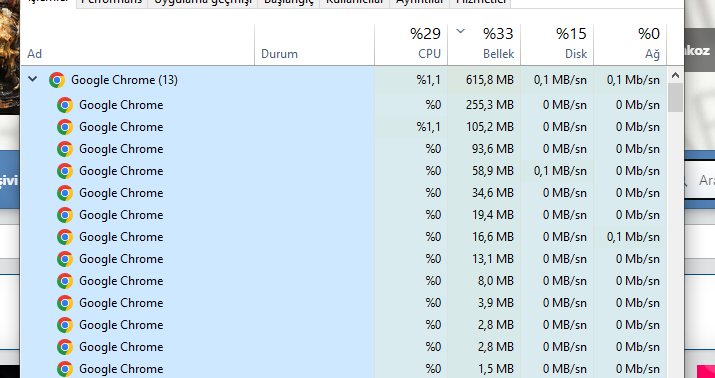Select Chrome icon on the 16,6 MB row
Image resolution: width=715 pixels, height=378 pixels.
[x=65, y=237]
